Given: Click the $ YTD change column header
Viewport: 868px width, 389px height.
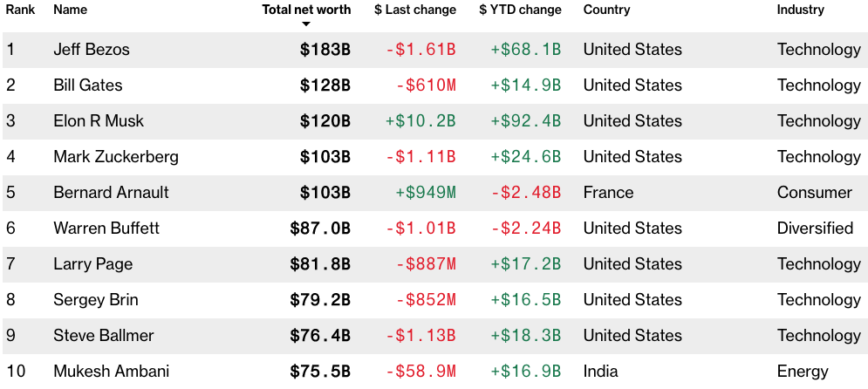Looking at the screenshot, I should tap(520, 10).
